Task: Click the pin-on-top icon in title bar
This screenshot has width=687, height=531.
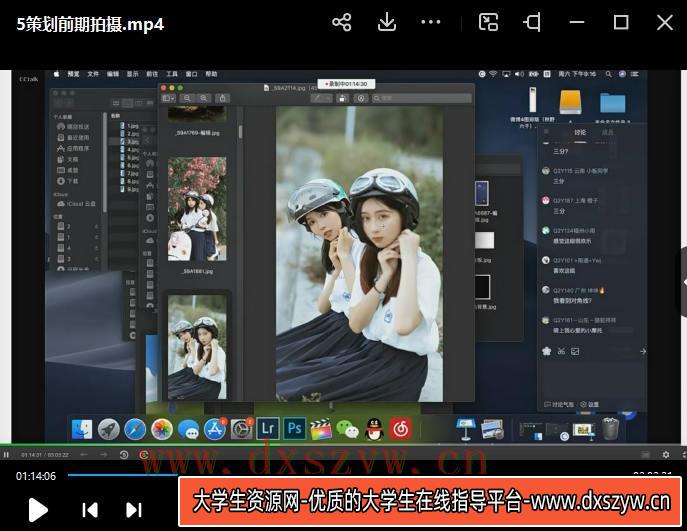Action: [x=532, y=22]
